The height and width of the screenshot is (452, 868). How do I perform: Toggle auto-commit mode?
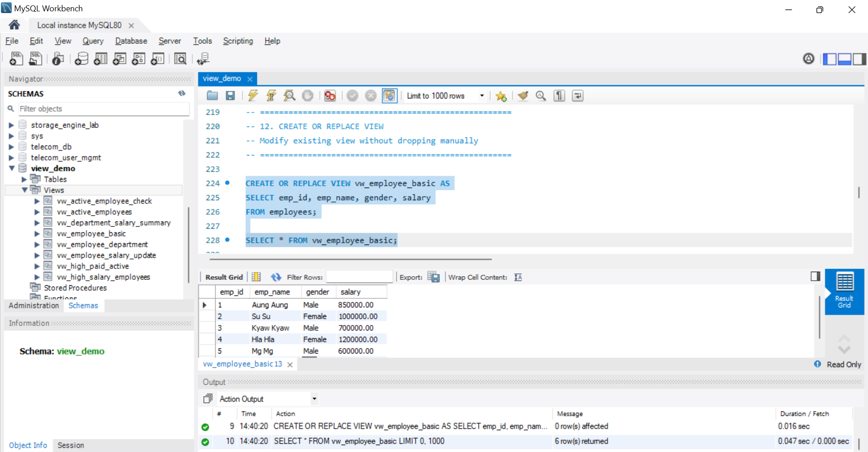point(389,96)
